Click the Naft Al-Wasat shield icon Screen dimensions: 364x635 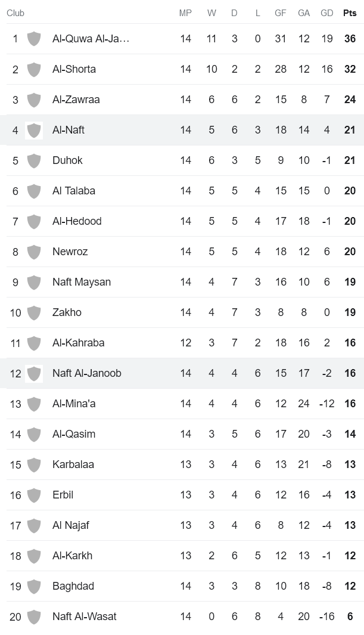(x=34, y=617)
